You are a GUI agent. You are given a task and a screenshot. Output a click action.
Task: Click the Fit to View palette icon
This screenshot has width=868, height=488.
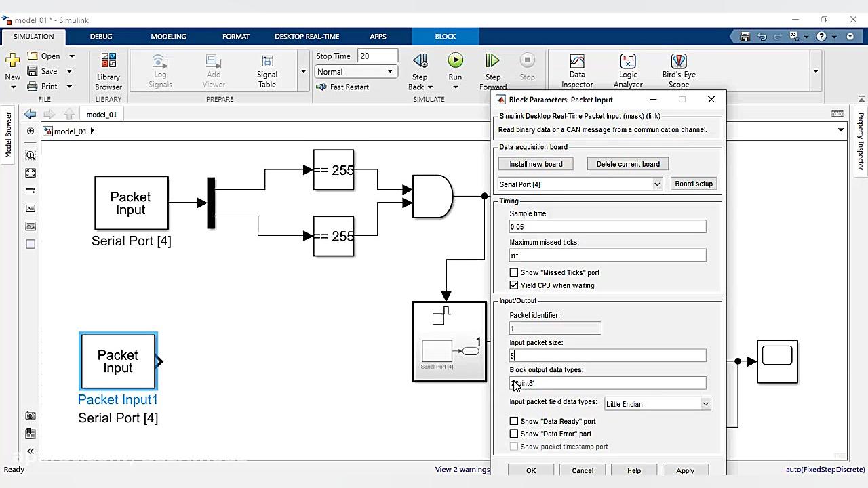tap(31, 173)
